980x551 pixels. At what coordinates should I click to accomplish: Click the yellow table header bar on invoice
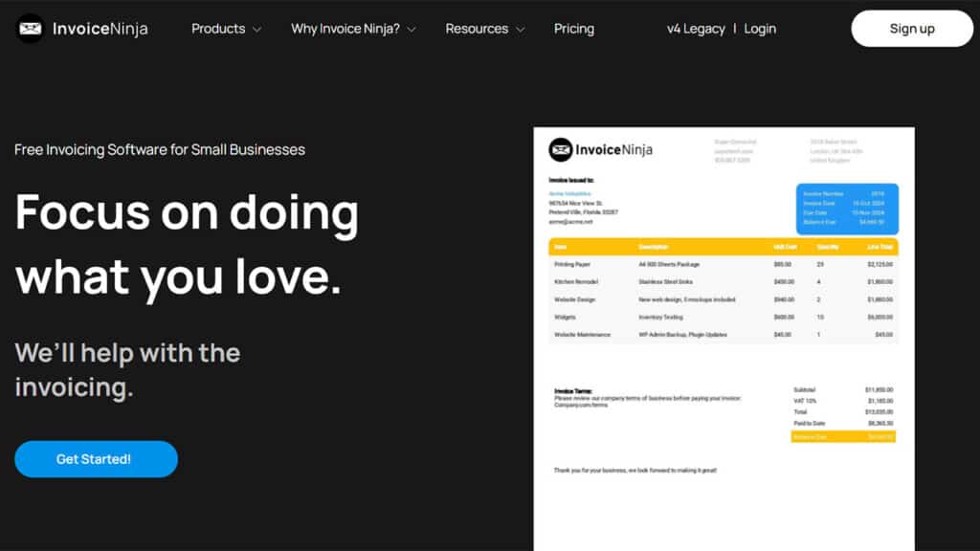(x=723, y=246)
